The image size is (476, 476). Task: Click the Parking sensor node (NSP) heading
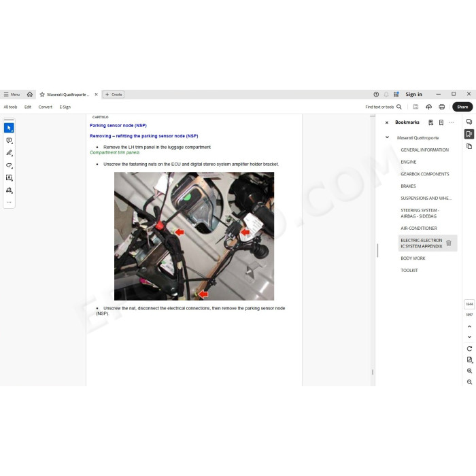(x=118, y=125)
